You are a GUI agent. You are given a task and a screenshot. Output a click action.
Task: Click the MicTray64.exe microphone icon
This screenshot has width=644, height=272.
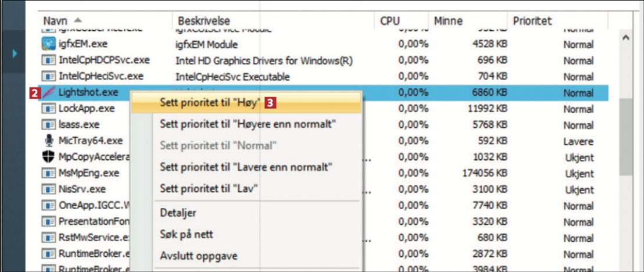48,141
